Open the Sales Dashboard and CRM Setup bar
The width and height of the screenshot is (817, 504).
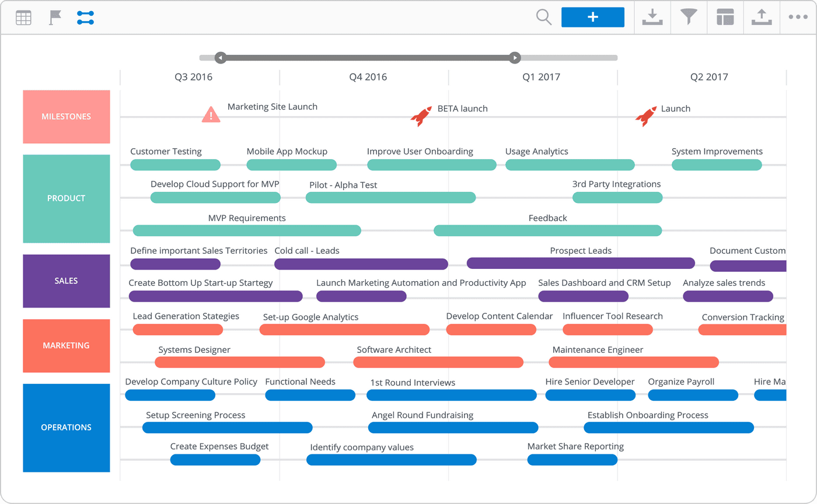click(x=584, y=296)
